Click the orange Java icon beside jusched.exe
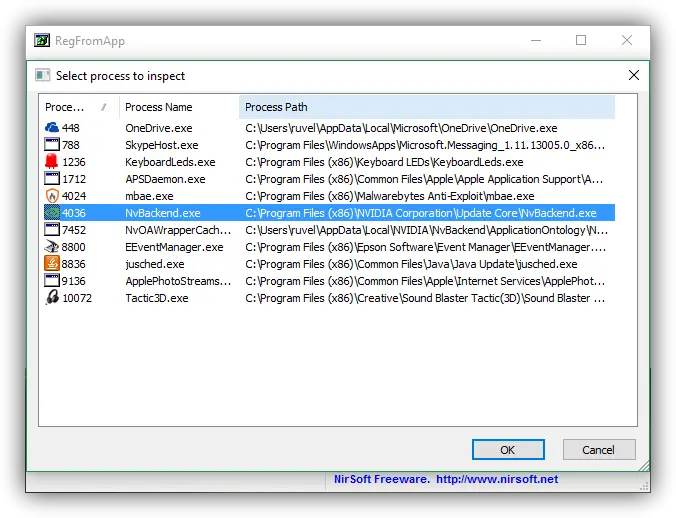 tap(52, 263)
